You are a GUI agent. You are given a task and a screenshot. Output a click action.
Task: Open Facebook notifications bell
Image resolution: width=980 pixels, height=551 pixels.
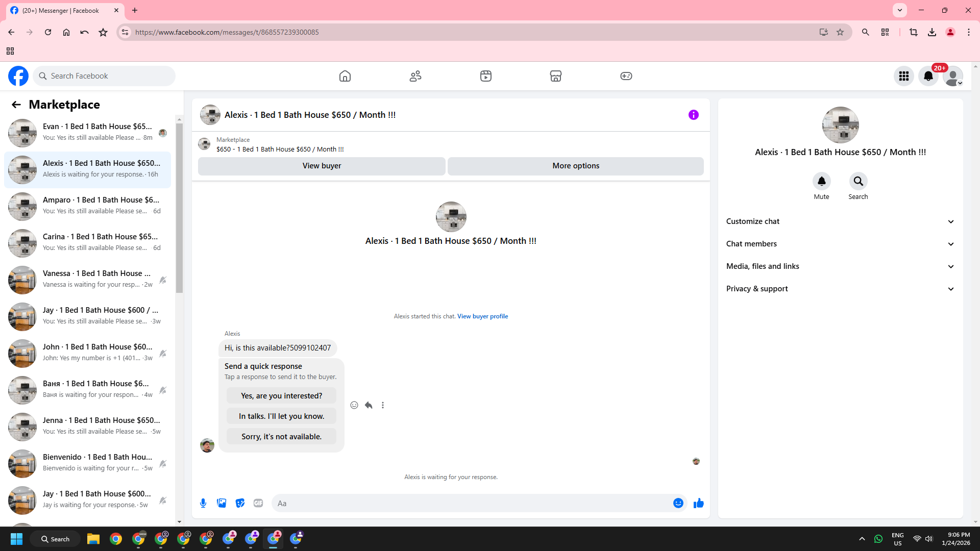coord(928,76)
